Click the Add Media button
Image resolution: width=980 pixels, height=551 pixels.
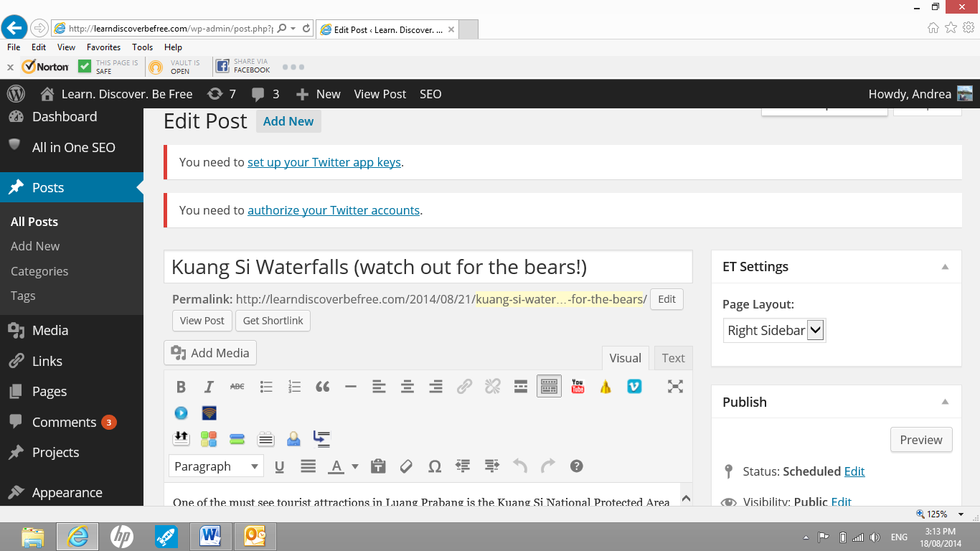(x=210, y=353)
